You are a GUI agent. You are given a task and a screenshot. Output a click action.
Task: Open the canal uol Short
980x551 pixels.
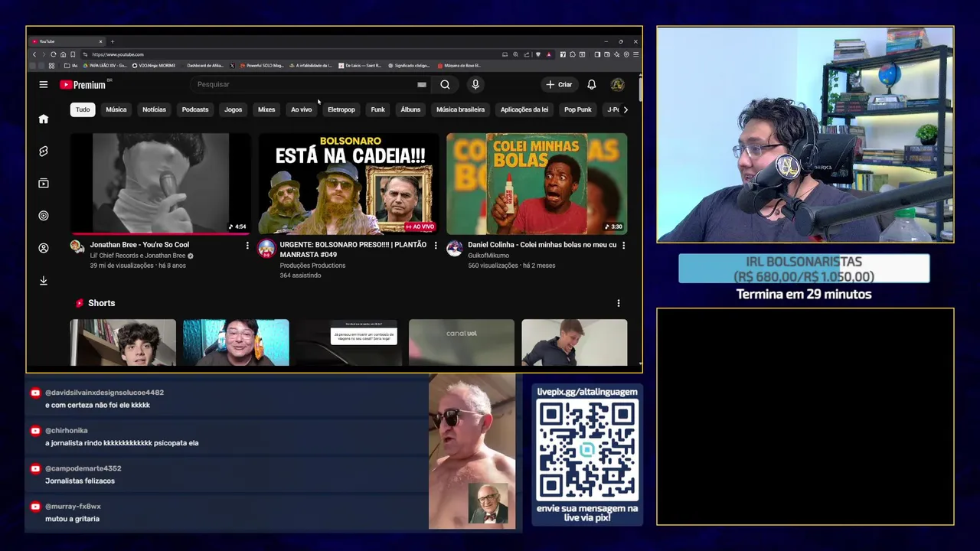pos(462,343)
